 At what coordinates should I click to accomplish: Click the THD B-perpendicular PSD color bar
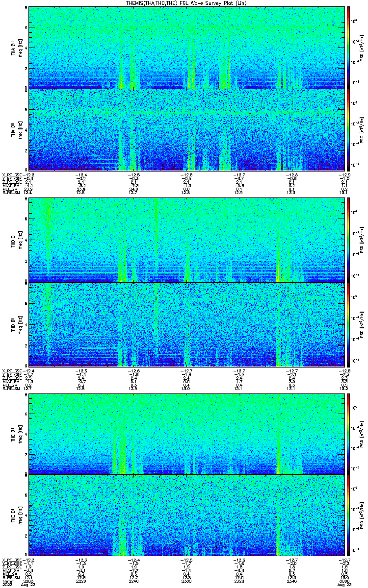pyautogui.click(x=348, y=240)
